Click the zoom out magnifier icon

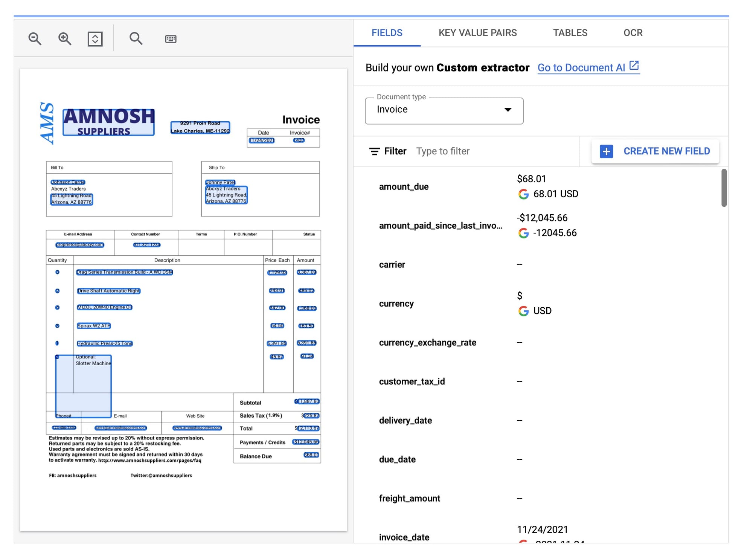click(x=35, y=39)
